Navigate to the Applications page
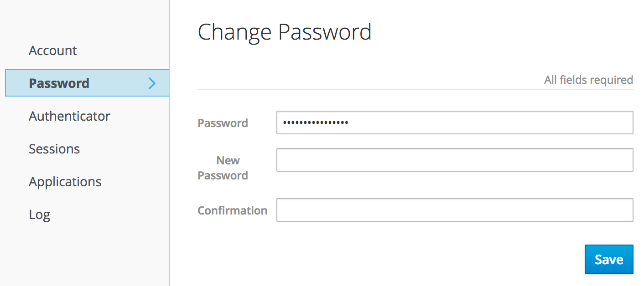The image size is (644, 286). (x=65, y=182)
